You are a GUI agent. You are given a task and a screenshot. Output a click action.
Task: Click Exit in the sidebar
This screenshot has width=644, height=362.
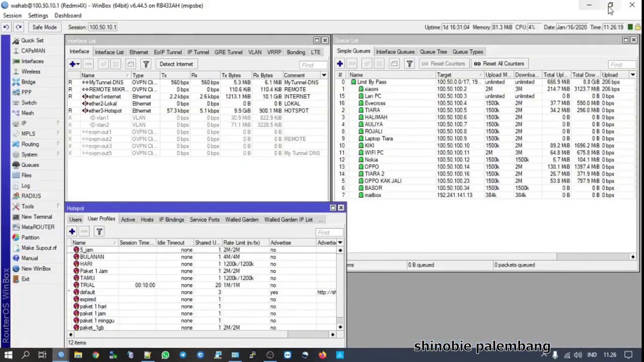click(25, 279)
